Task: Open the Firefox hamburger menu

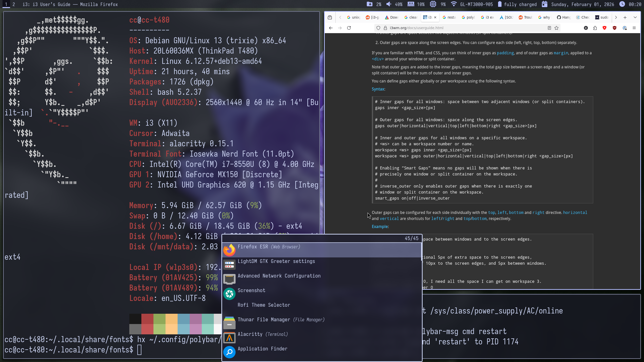Action: pos(634,28)
